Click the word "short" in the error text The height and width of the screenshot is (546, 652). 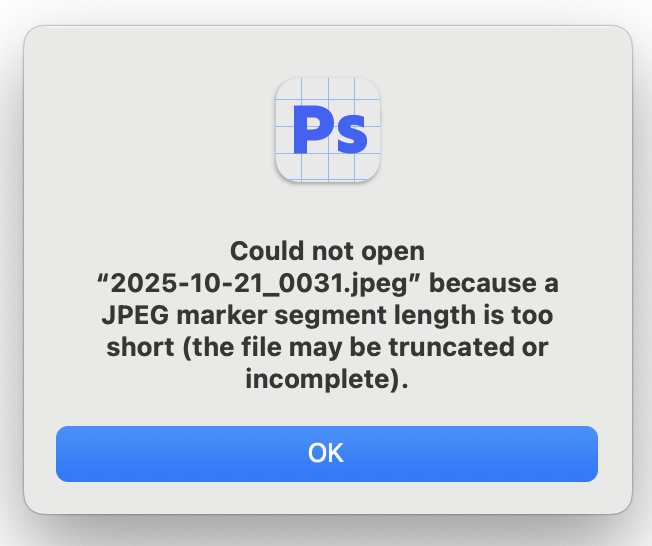(139, 347)
